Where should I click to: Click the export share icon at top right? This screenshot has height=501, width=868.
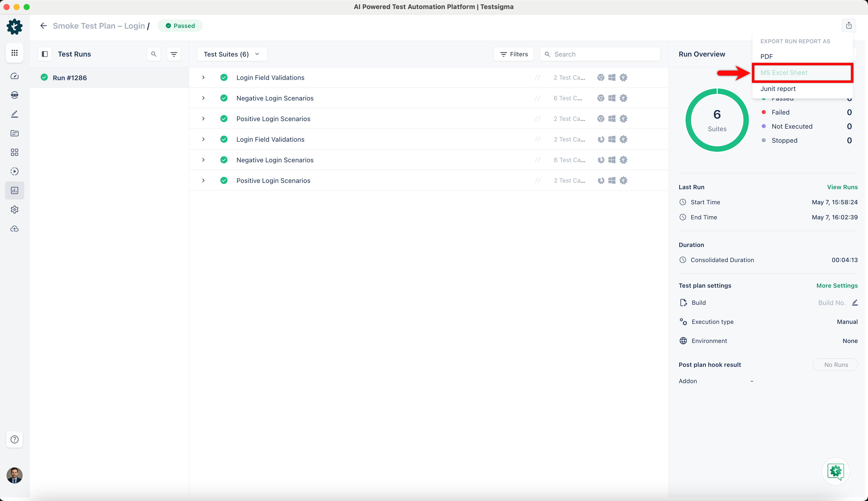(849, 25)
